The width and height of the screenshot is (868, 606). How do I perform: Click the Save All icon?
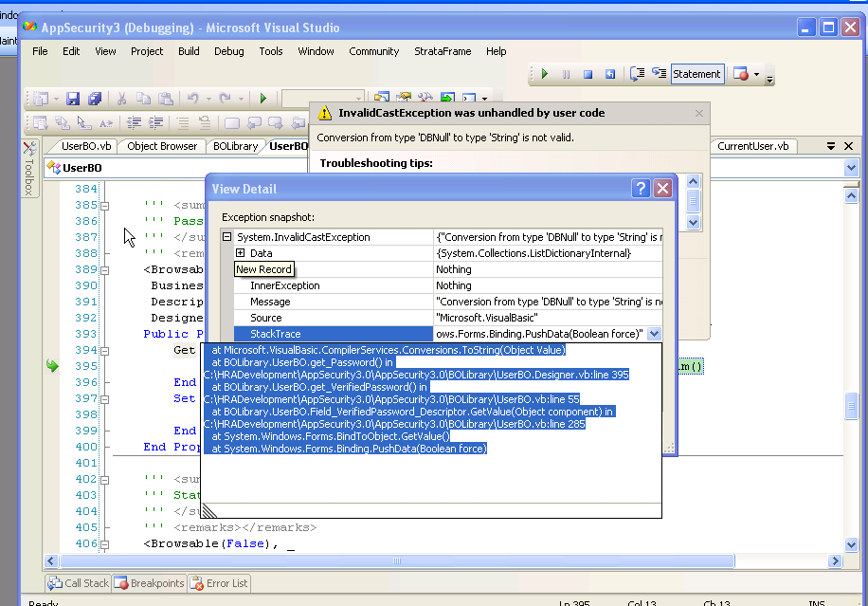coord(95,99)
